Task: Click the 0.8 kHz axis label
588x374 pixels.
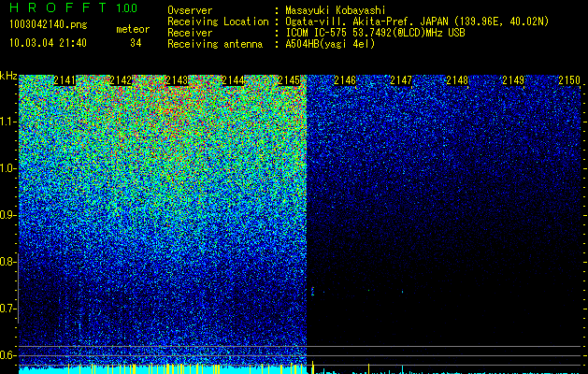Action: point(7,262)
